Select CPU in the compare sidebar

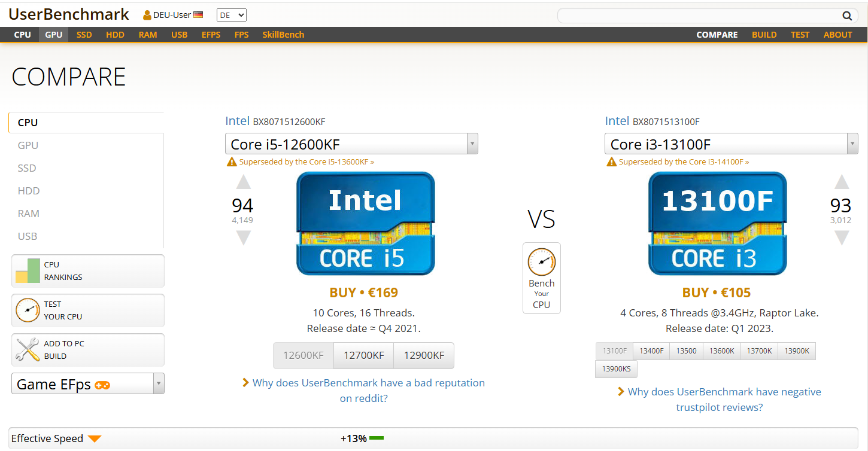86,123
